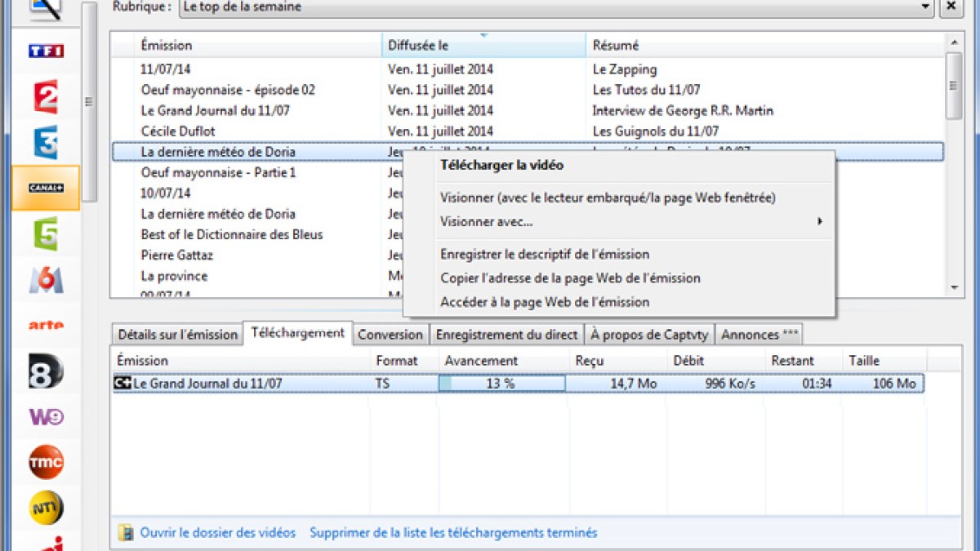Select the 10/07/14 programme row
980x551 pixels.
point(257,193)
